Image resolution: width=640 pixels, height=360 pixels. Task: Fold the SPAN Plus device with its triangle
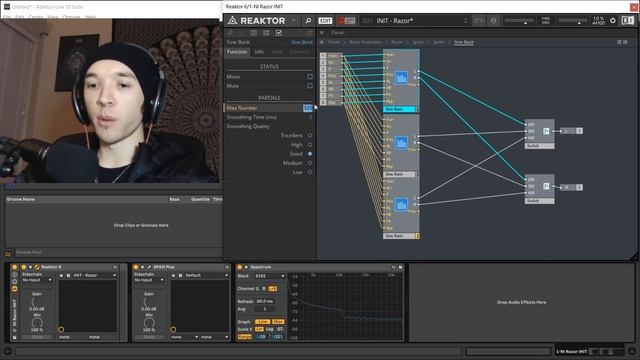click(x=142, y=267)
